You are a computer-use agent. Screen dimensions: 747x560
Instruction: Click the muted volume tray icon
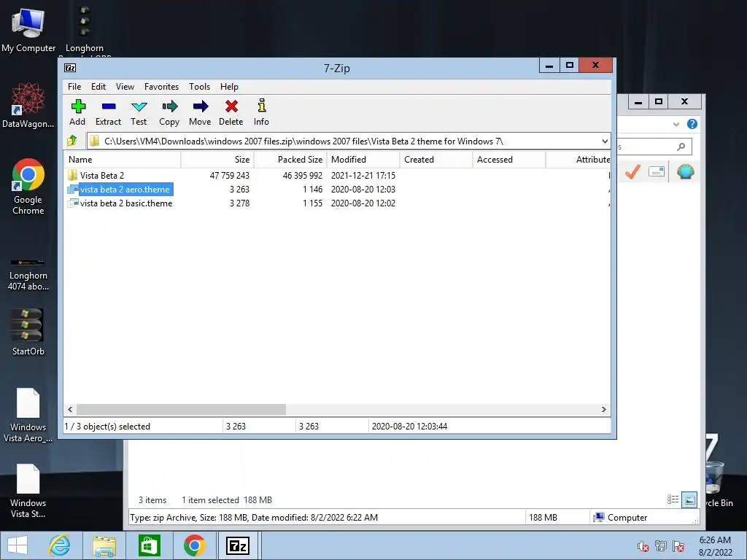pyautogui.click(x=643, y=546)
